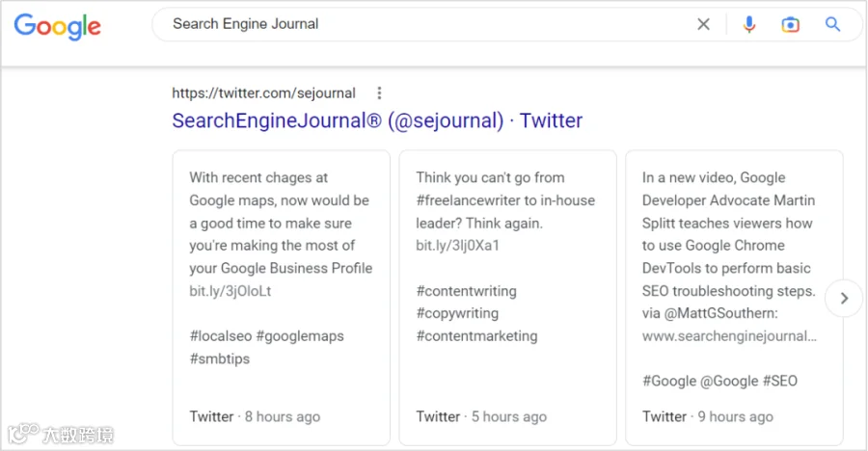The image size is (868, 451).
Task: Click the twitter.com/sejournal URL
Action: pyautogui.click(x=263, y=93)
